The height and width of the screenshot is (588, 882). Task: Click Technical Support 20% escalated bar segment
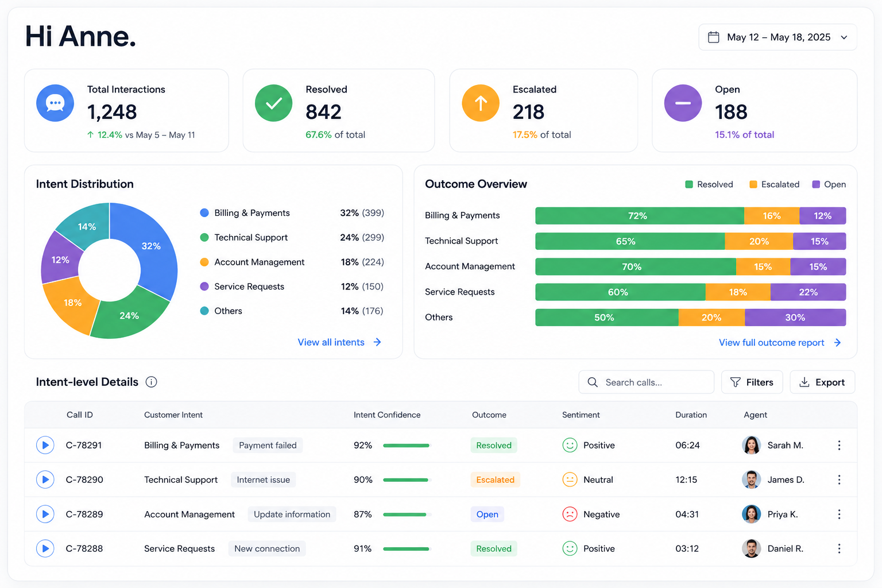pos(759,241)
